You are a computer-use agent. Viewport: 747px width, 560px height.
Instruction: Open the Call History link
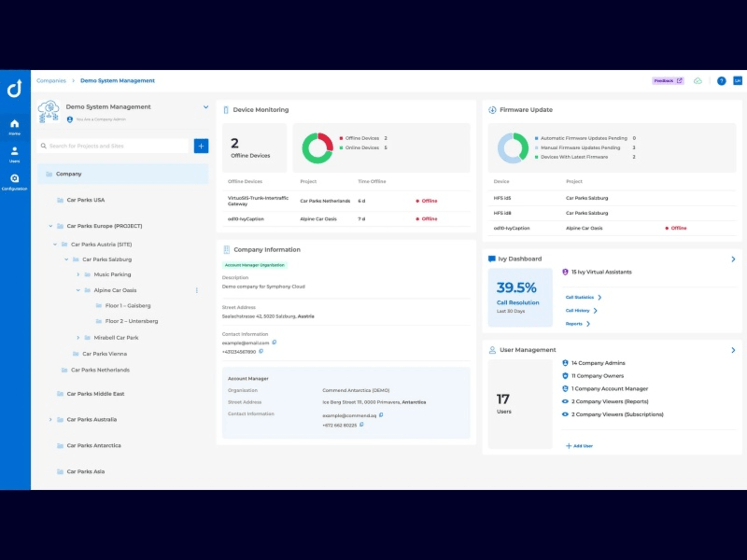[582, 311]
